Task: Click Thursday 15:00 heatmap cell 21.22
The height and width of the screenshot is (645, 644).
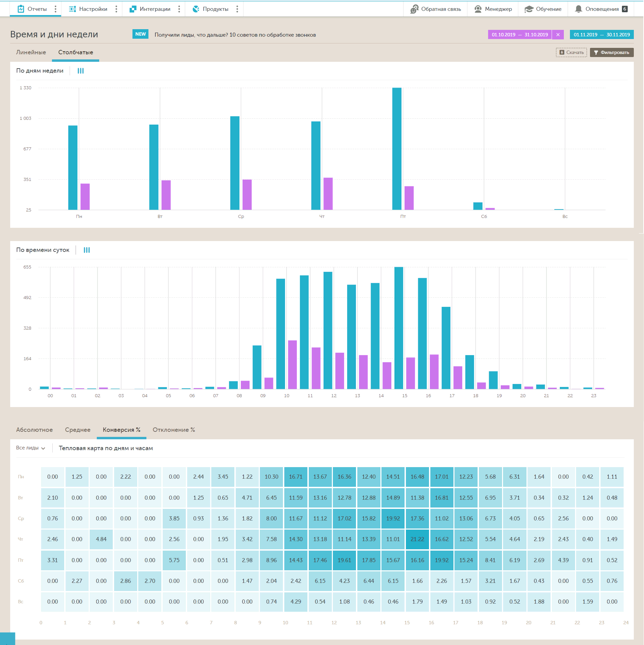Action: (417, 539)
